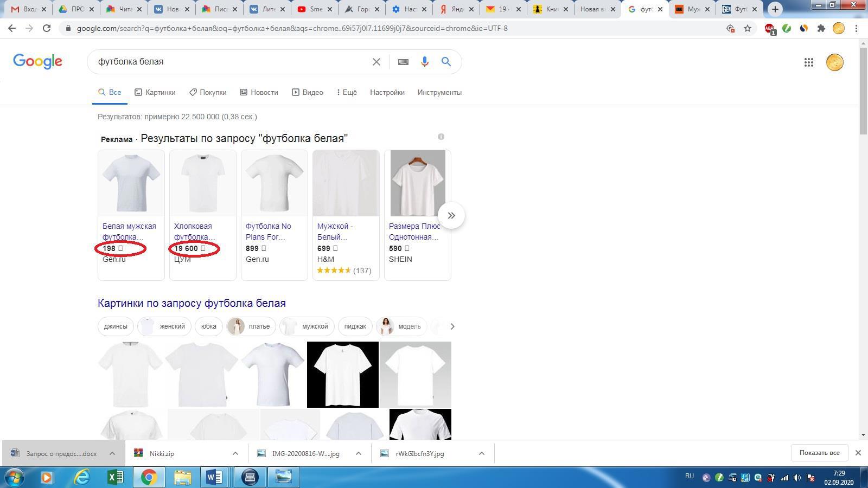Screen dimensions: 868x488
Task: Reload the current page
Action: [47, 28]
